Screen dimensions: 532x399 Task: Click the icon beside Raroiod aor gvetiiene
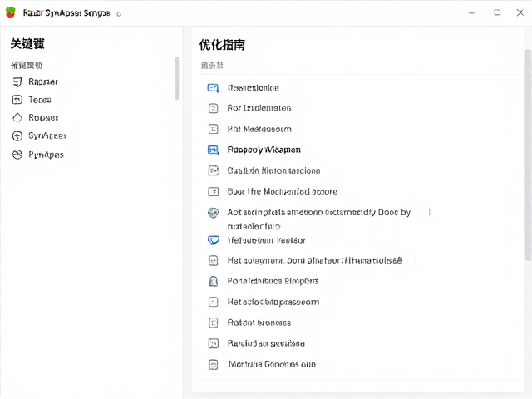(x=213, y=343)
